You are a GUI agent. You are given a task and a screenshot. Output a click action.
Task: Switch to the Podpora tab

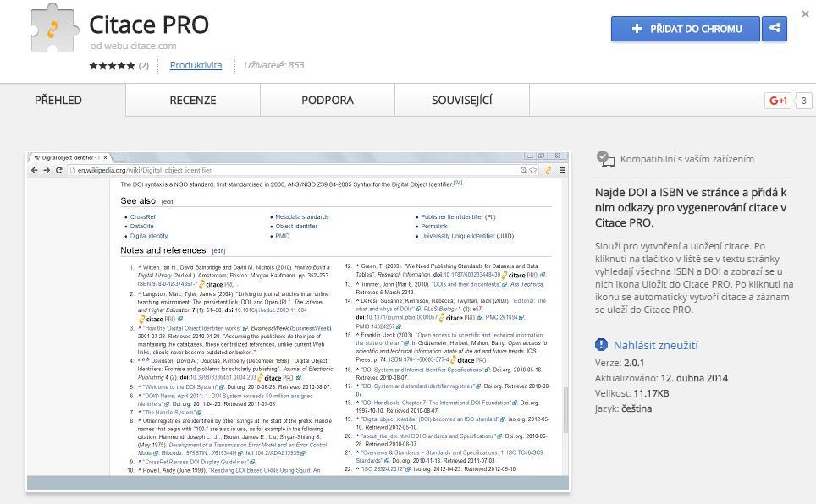328,100
